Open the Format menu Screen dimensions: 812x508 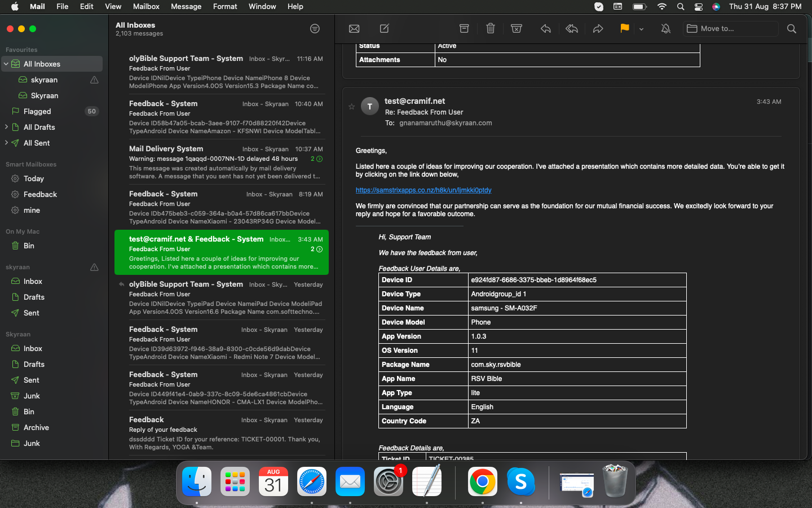coord(225,6)
